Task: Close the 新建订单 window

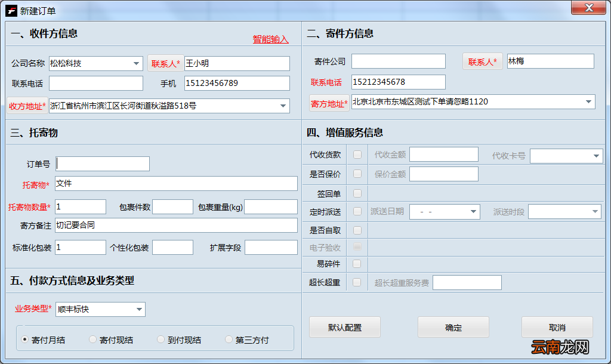Action: tap(588, 8)
